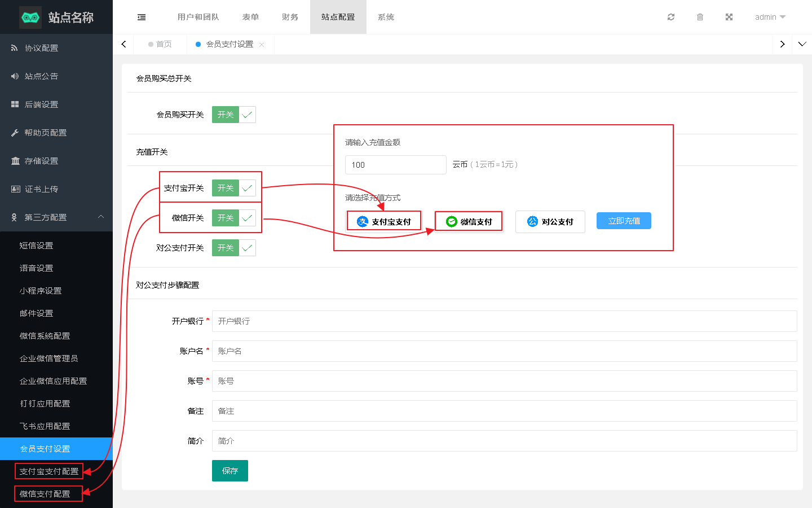Open 存储设置 in the sidebar
This screenshot has width=812, height=508.
pyautogui.click(x=41, y=161)
